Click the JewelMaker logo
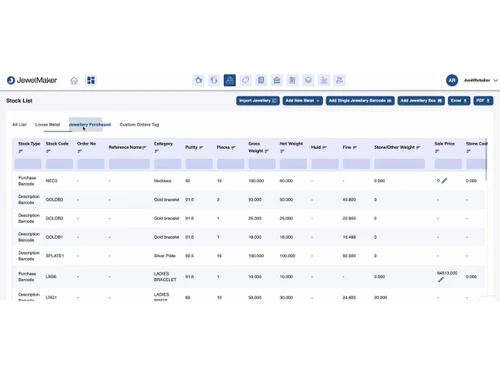This screenshot has width=500, height=375. (x=32, y=80)
